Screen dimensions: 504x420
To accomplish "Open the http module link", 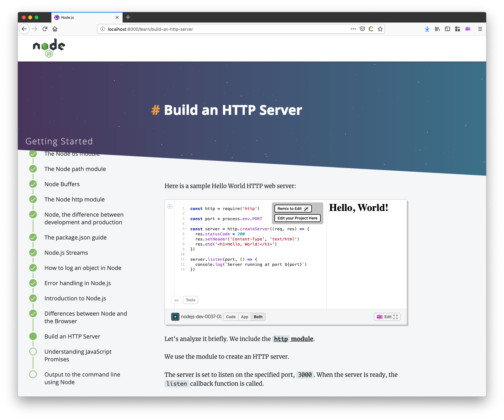I will pos(294,339).
